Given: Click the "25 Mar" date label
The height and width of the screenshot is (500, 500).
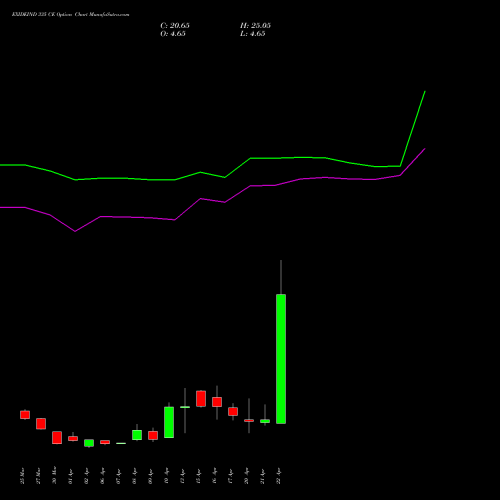Looking at the screenshot, I should (22, 476).
